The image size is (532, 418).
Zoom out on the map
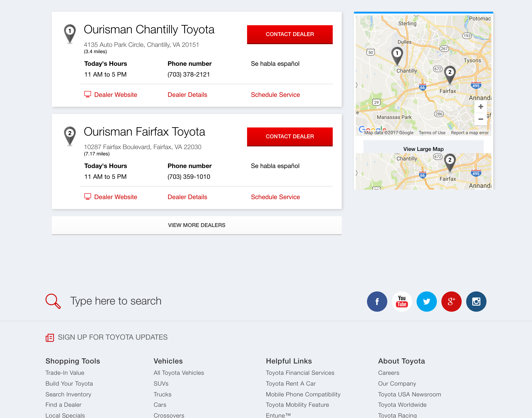pyautogui.click(x=481, y=119)
